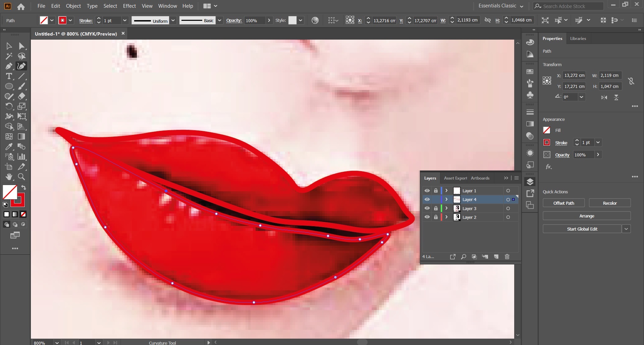Open the Object menu
The width and height of the screenshot is (644, 345).
click(73, 6)
